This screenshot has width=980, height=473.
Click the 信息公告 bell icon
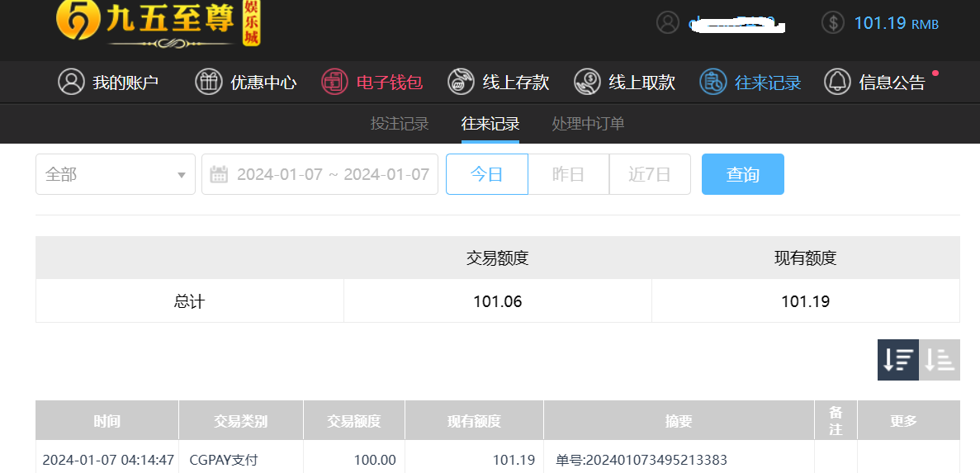pyautogui.click(x=837, y=82)
